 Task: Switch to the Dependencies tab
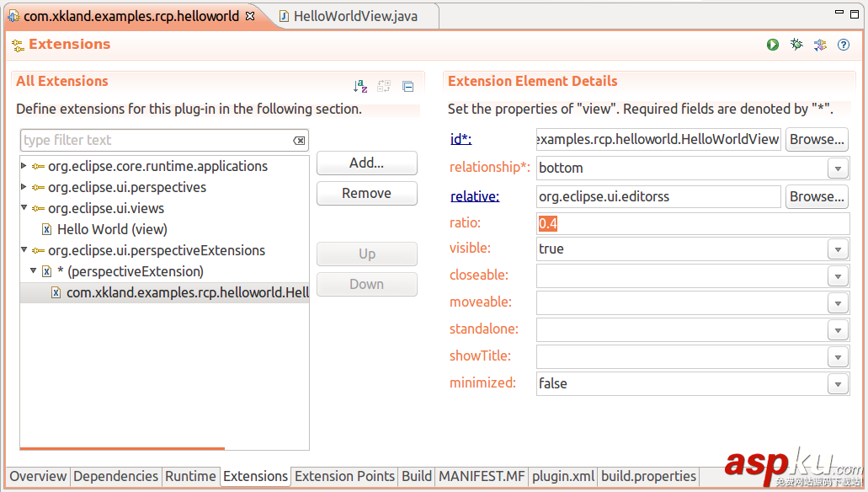115,477
